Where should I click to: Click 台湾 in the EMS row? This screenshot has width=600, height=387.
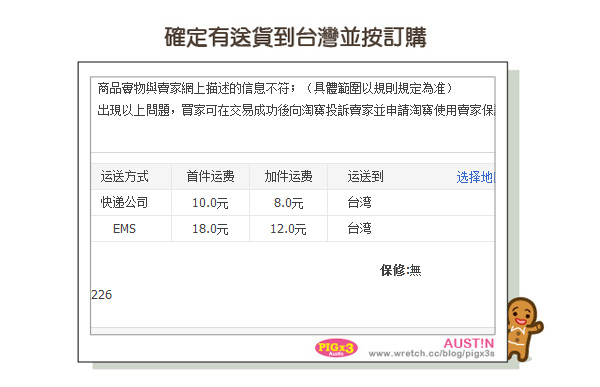(x=359, y=229)
